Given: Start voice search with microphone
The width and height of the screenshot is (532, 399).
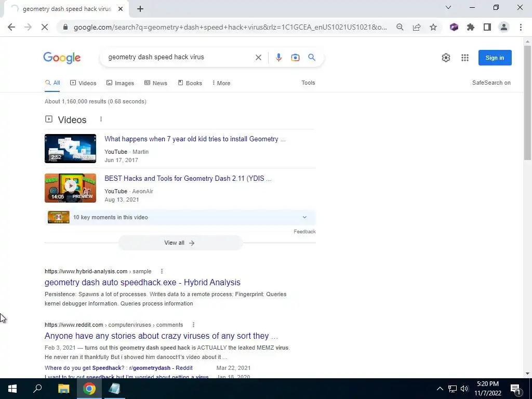Looking at the screenshot, I should tap(278, 57).
